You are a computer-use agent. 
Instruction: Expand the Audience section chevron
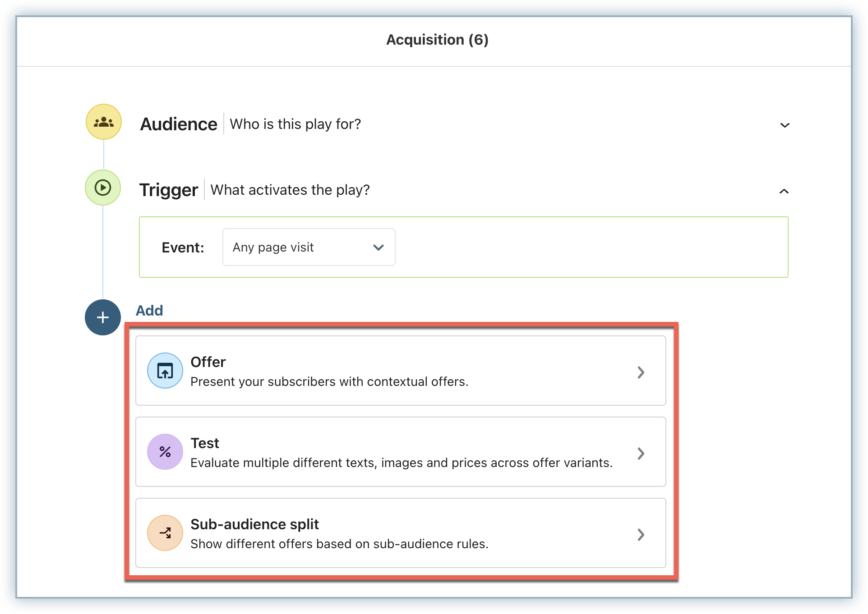tap(785, 125)
